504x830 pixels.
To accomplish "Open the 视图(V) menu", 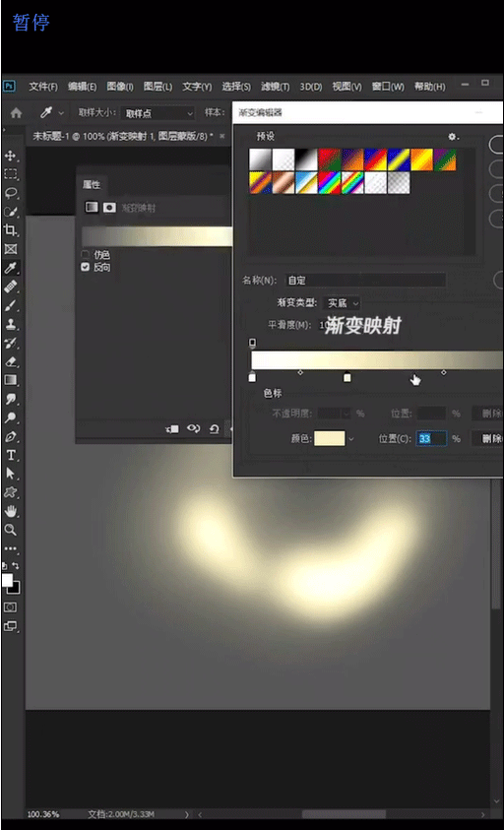I will (x=346, y=87).
